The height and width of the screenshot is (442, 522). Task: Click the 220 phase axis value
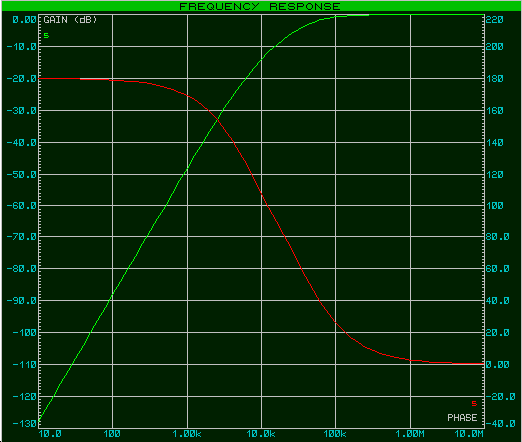(x=495, y=20)
